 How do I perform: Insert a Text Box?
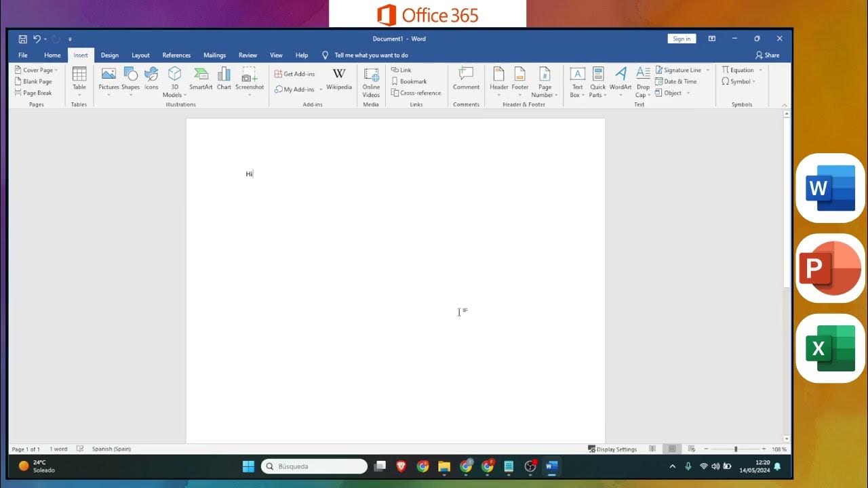[577, 83]
